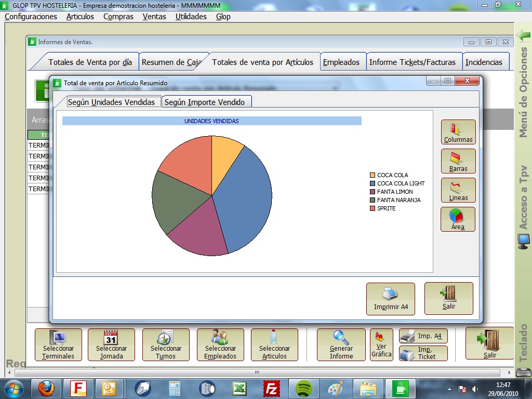Click Windows Start button
Viewport: 532px width, 399px height.
pyautogui.click(x=14, y=389)
